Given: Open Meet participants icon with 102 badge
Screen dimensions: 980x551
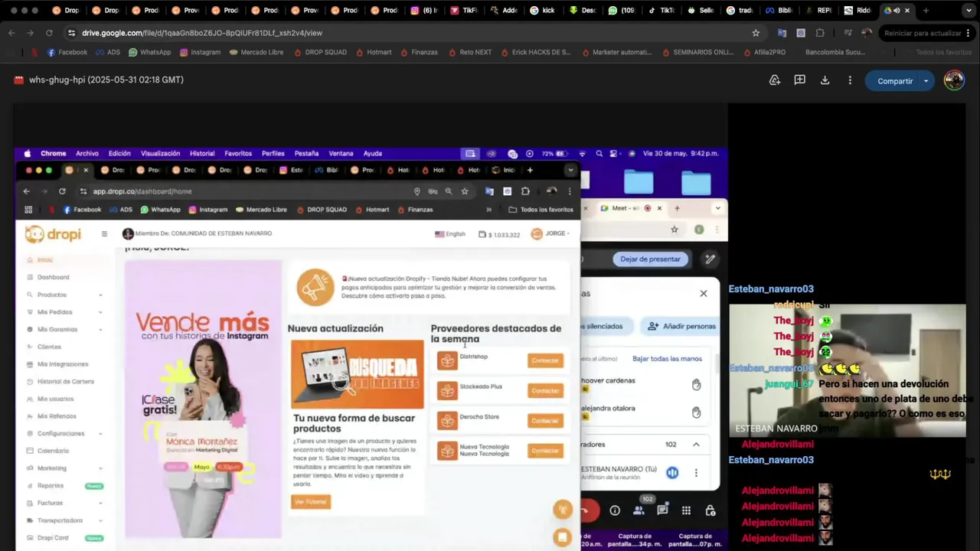Looking at the screenshot, I should (639, 510).
